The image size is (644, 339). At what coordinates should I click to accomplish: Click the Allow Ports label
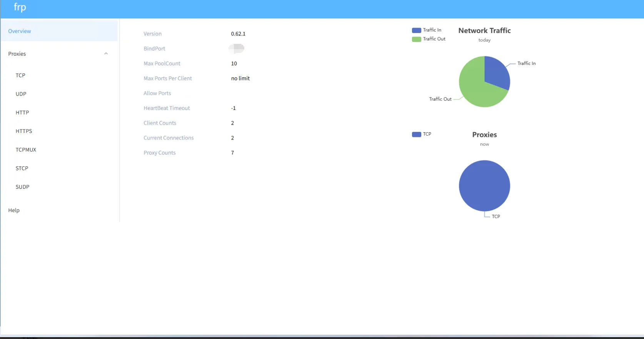tap(157, 93)
